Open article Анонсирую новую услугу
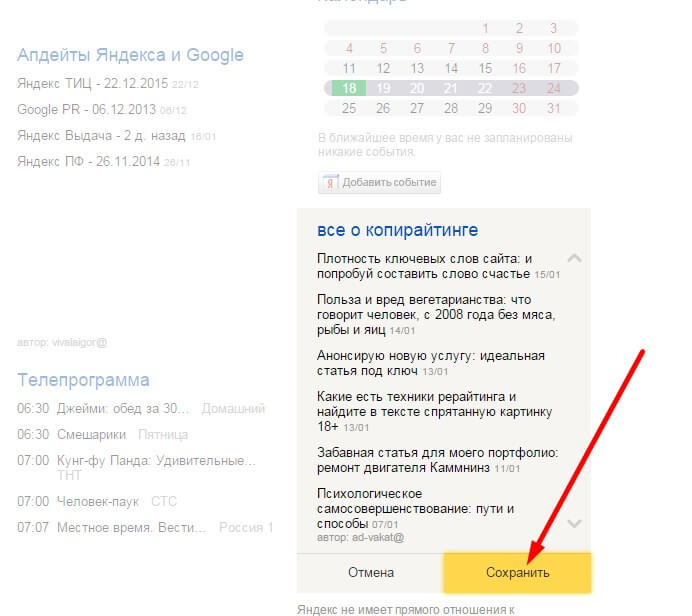Viewport: 692px width, 616px height. [x=431, y=363]
